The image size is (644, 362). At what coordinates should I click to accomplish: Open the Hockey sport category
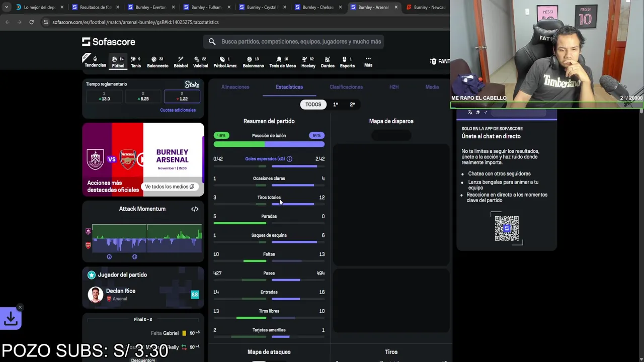(x=308, y=62)
